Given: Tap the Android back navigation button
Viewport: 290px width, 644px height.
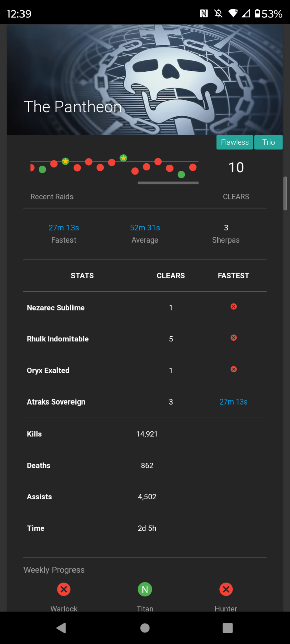Looking at the screenshot, I should [61, 628].
